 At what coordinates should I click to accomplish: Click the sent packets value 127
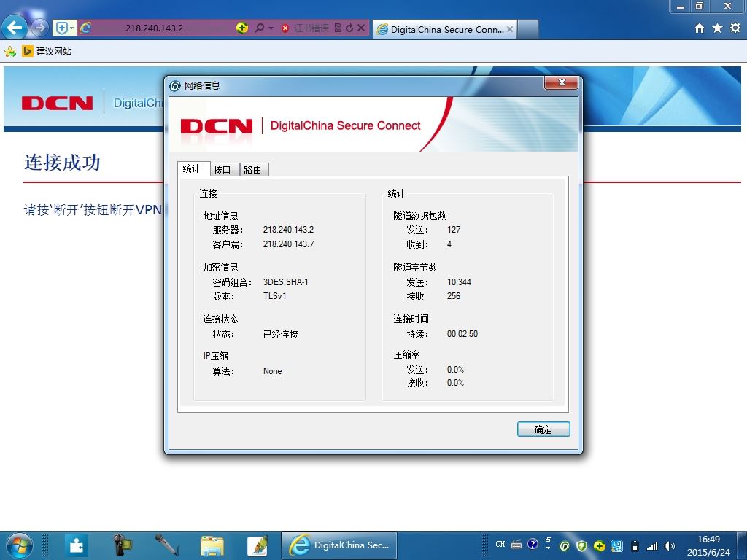(x=454, y=230)
